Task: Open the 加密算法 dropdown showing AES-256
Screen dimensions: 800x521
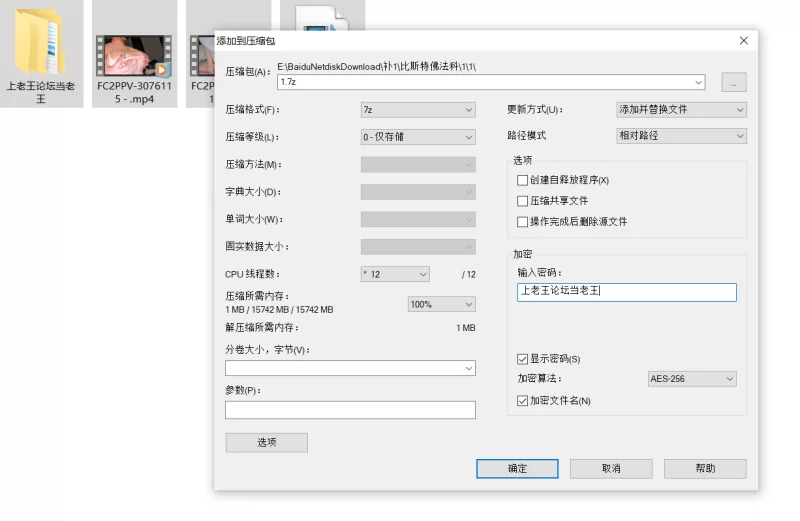Action: pyautogui.click(x=692, y=379)
